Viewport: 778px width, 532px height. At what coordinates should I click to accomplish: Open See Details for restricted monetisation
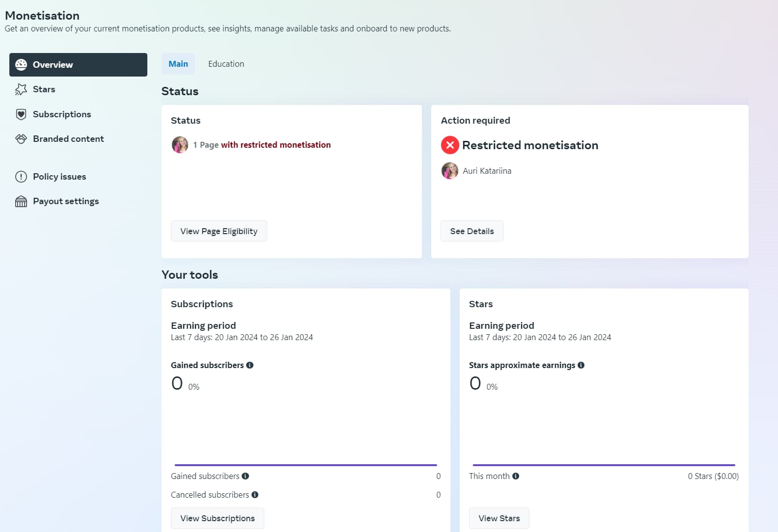tap(472, 231)
